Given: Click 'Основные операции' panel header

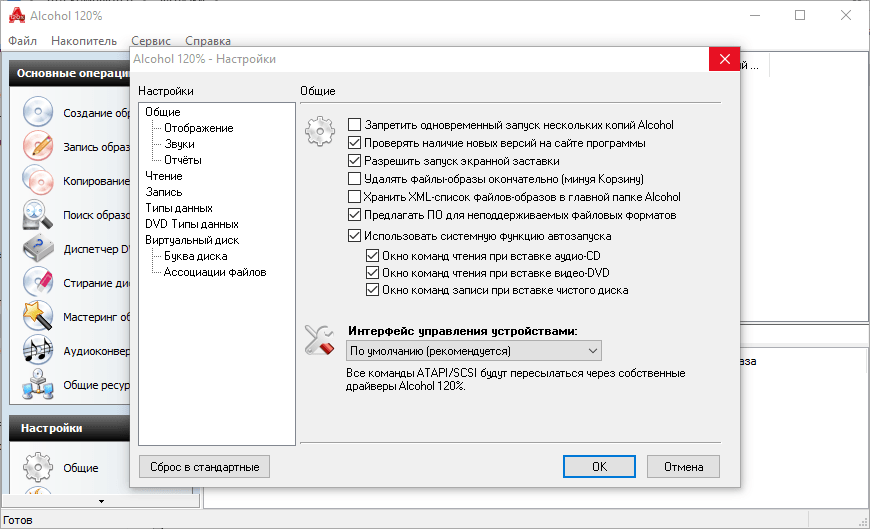Looking at the screenshot, I should point(70,73).
